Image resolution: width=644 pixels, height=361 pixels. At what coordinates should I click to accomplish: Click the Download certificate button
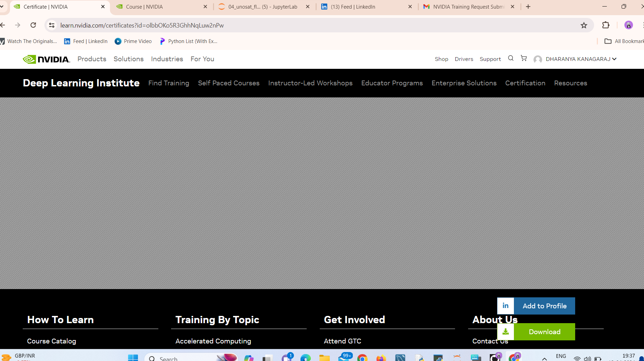coord(536,332)
